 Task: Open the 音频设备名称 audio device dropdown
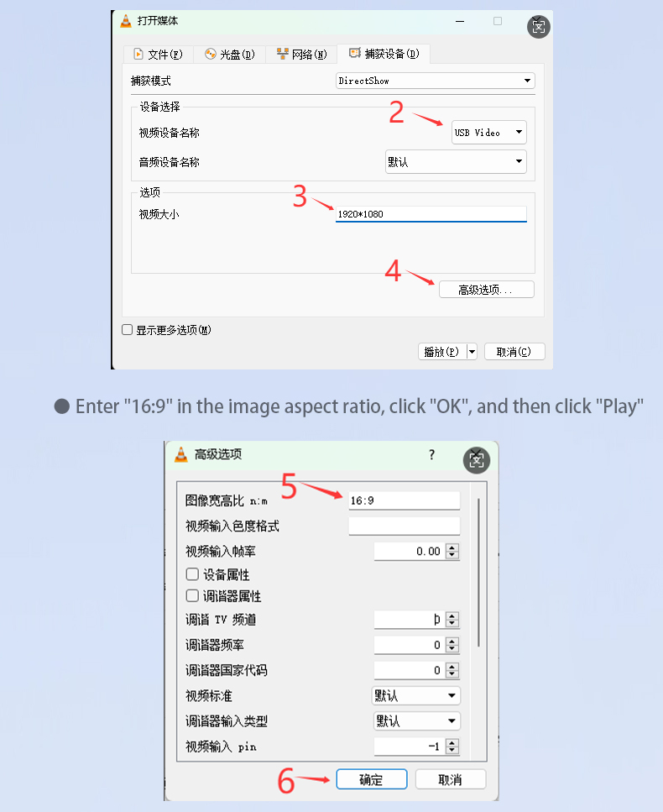point(456,161)
